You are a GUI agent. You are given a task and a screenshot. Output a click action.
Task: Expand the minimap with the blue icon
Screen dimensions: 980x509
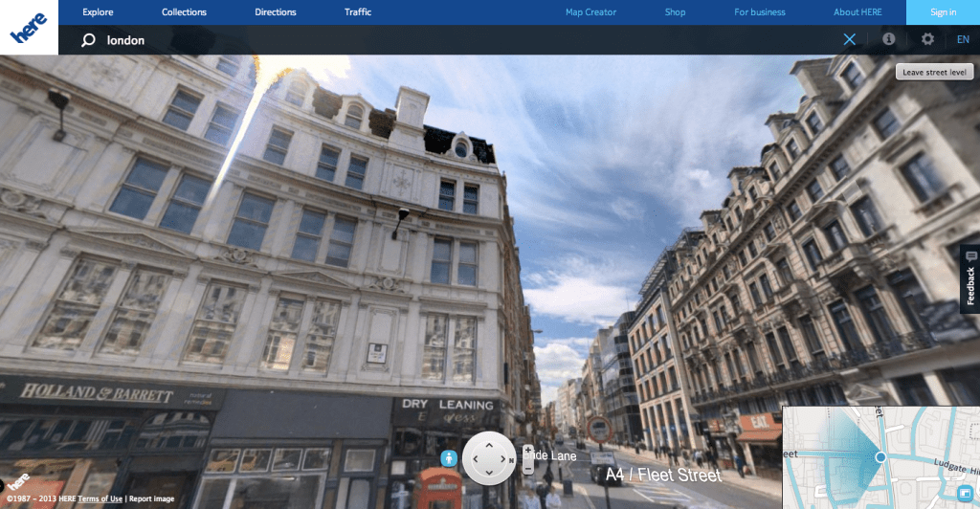965,493
